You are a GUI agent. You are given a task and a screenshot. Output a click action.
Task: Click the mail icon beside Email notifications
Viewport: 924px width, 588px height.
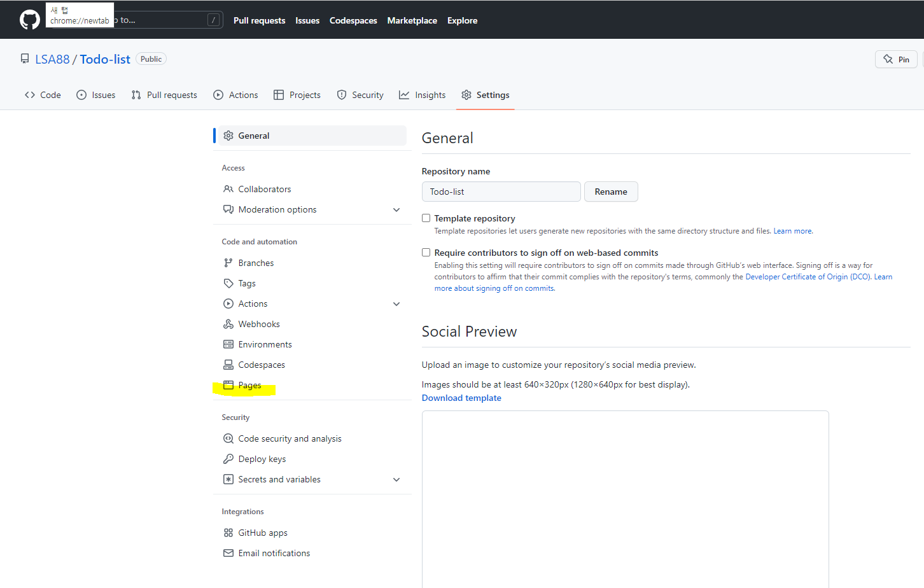click(x=228, y=553)
